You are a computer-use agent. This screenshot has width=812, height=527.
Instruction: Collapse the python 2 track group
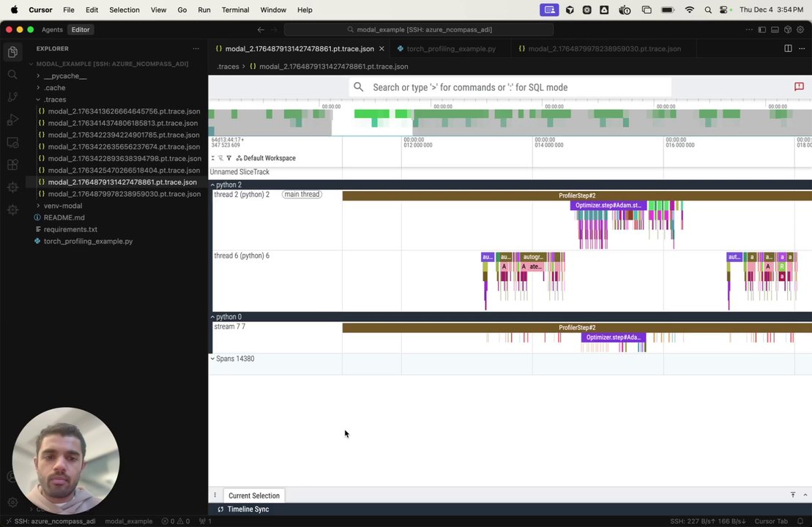tap(212, 184)
